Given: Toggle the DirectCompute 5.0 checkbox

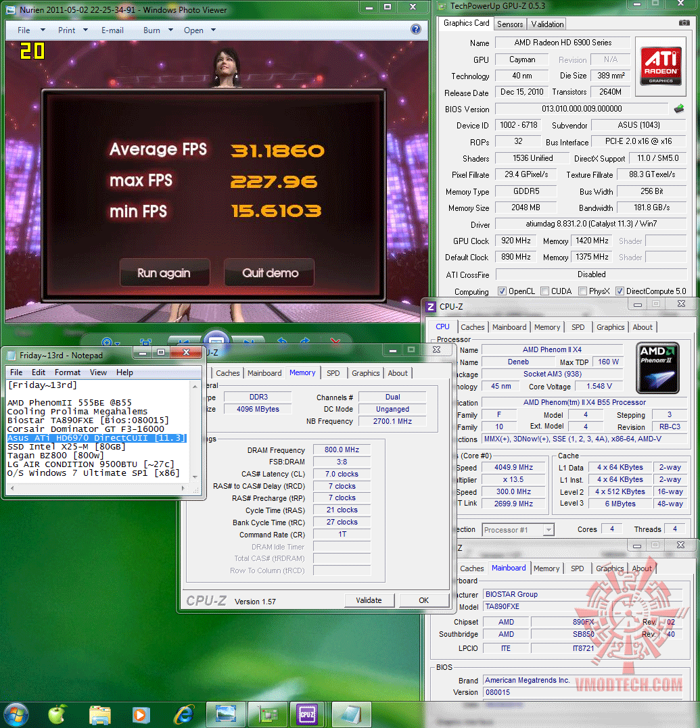Looking at the screenshot, I should 620,291.
